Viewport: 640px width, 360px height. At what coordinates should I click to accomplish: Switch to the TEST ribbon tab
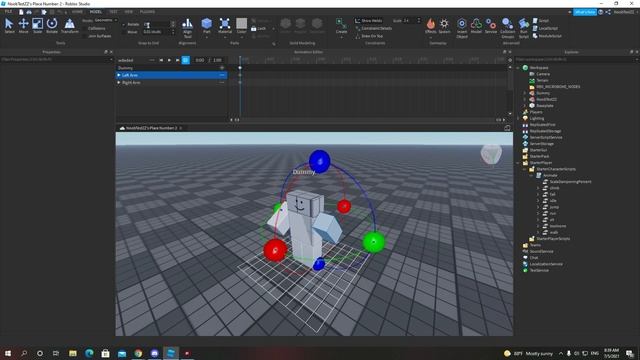113,12
